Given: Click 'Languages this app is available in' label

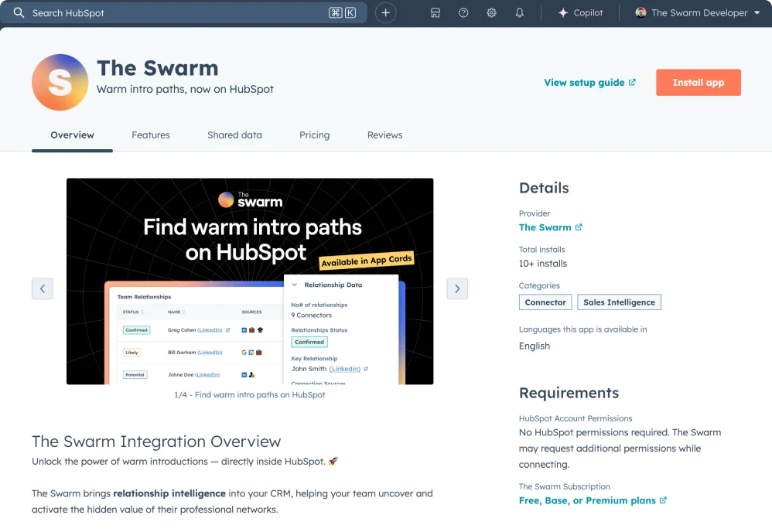Looking at the screenshot, I should coord(583,329).
